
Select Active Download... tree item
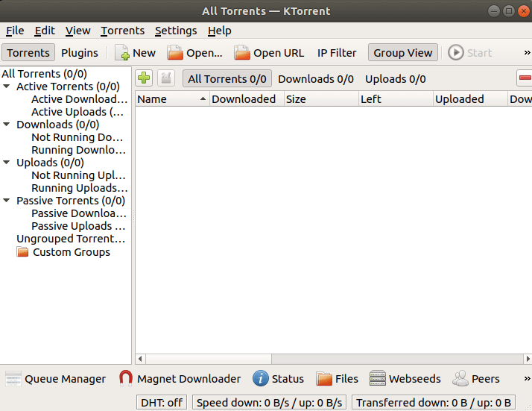[80, 99]
